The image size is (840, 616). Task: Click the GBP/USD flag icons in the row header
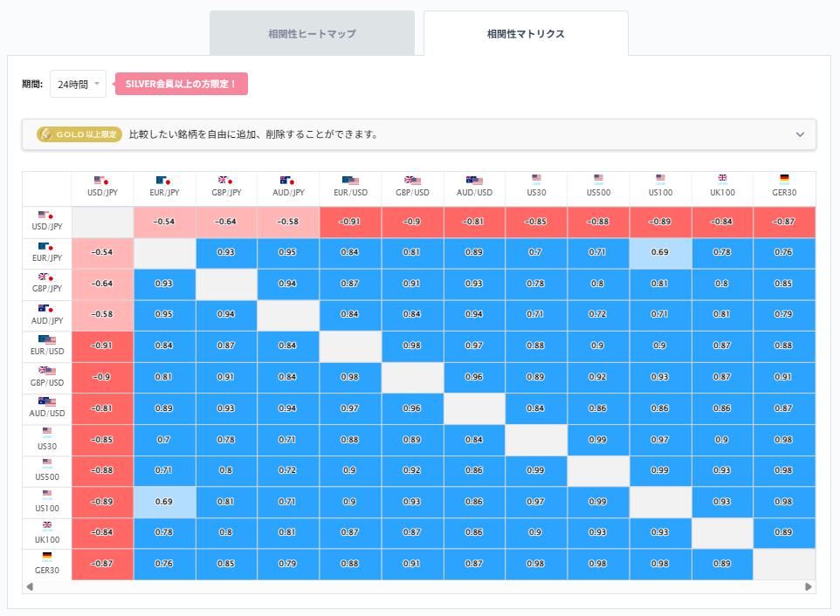(x=46, y=371)
